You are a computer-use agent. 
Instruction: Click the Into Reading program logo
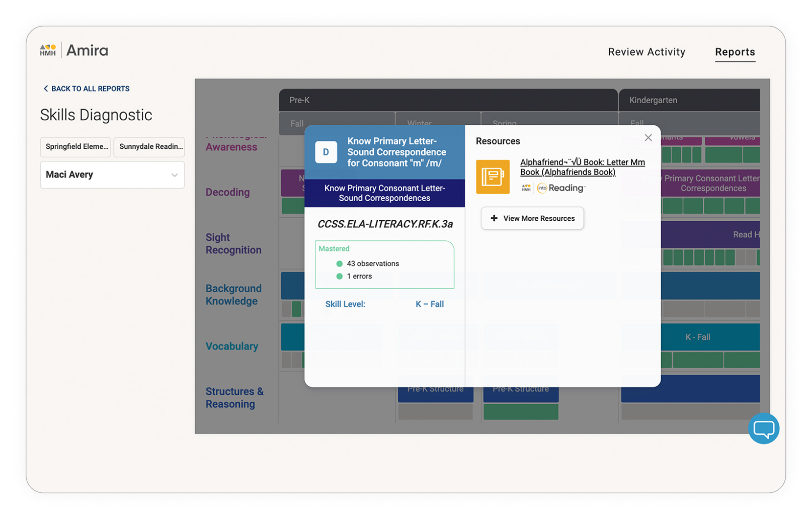pos(561,188)
